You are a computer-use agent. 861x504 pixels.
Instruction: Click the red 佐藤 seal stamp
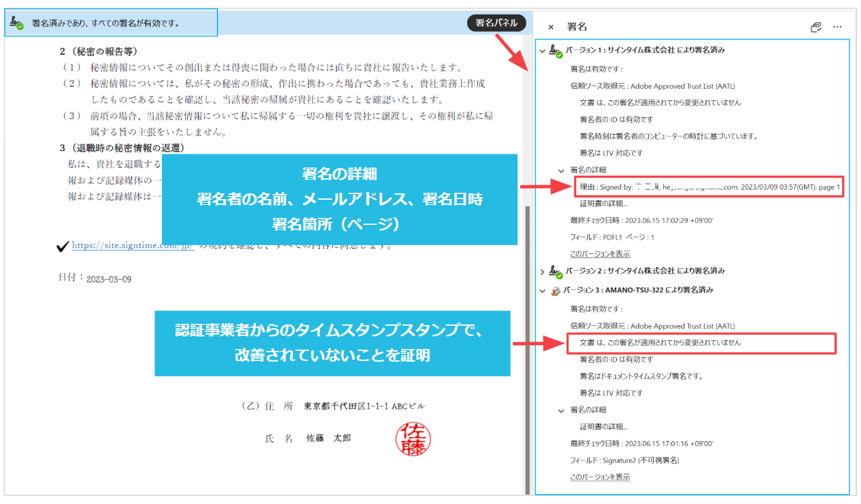[x=413, y=439]
